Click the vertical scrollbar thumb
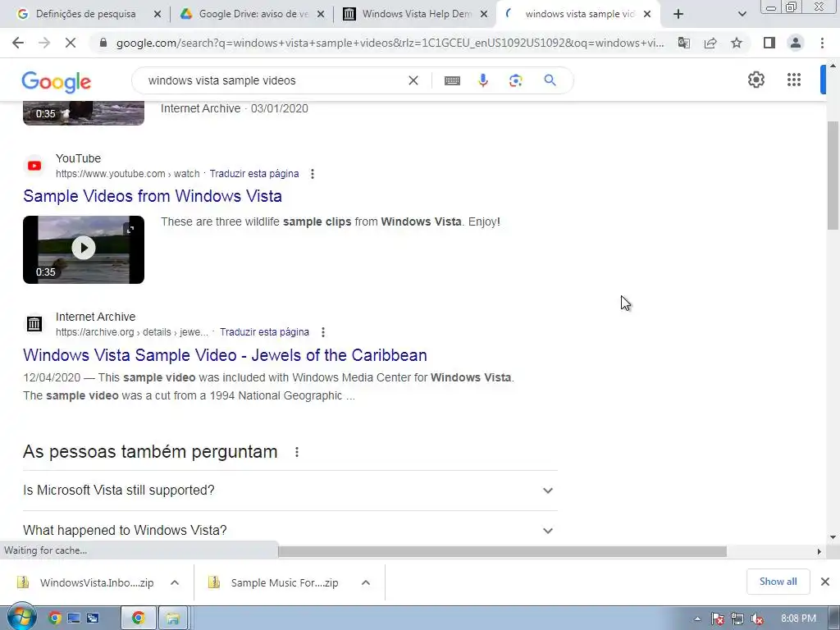This screenshot has width=840, height=630. 833,176
